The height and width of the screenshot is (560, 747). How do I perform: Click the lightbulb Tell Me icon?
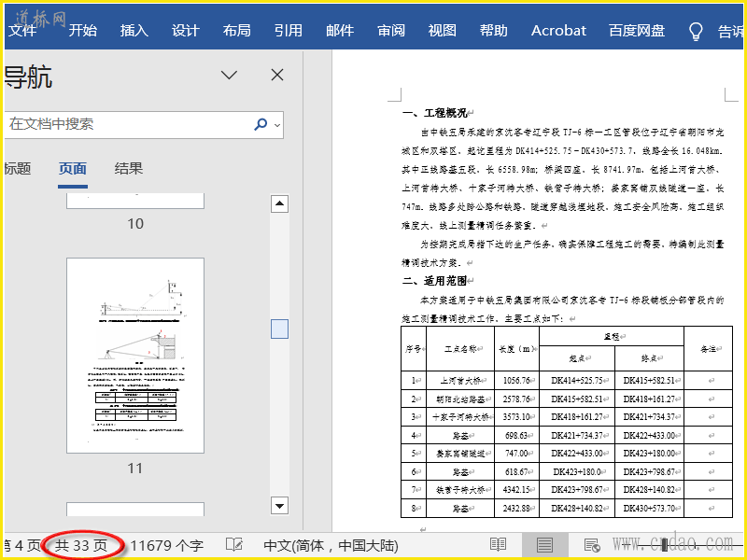coord(695,31)
